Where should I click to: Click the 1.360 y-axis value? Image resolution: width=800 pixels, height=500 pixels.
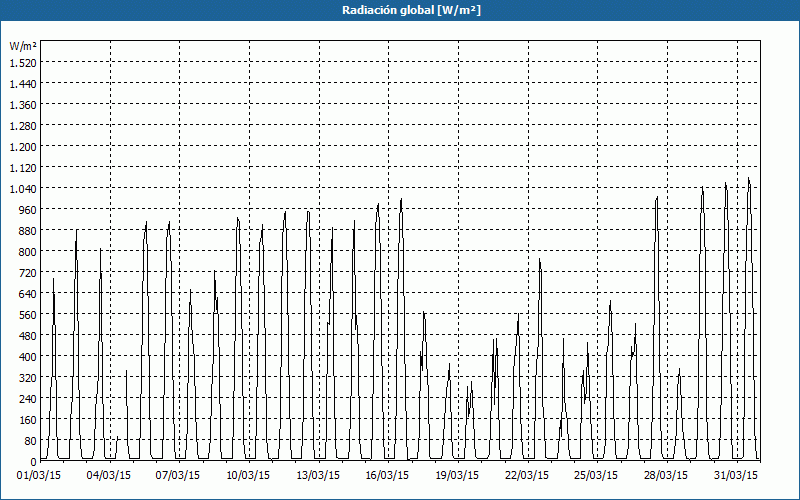pos(23,105)
